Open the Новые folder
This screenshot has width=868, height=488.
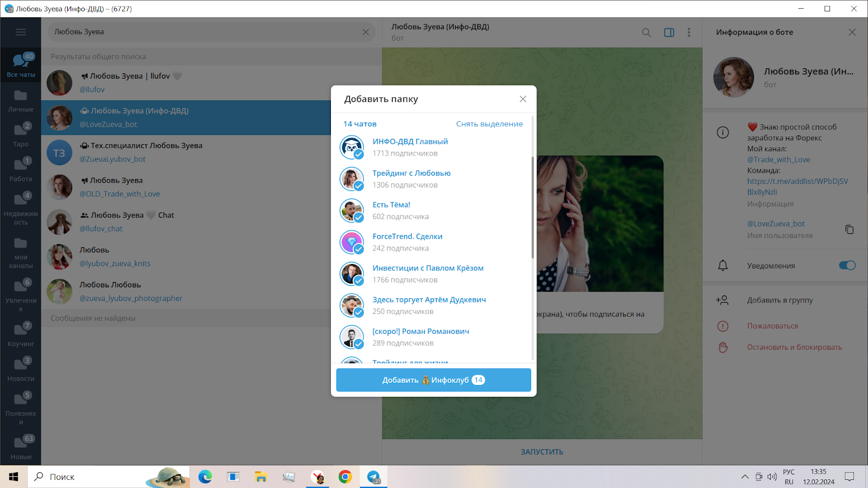(x=21, y=447)
